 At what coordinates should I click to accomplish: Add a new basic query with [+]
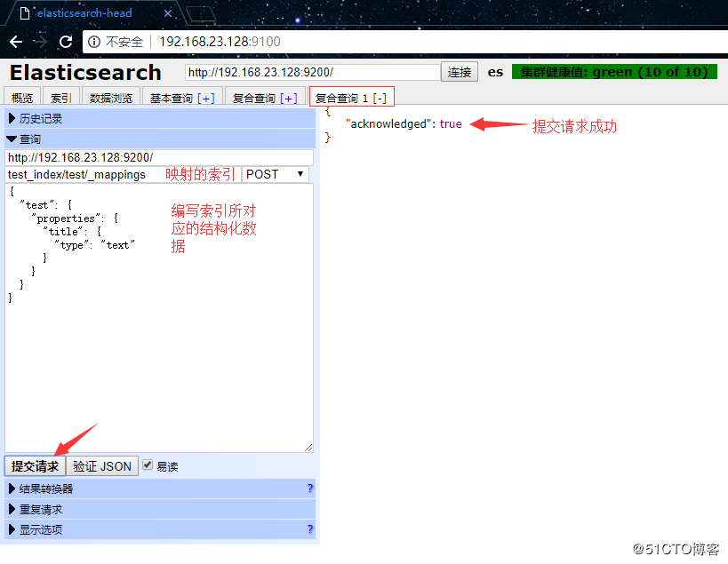coord(205,99)
